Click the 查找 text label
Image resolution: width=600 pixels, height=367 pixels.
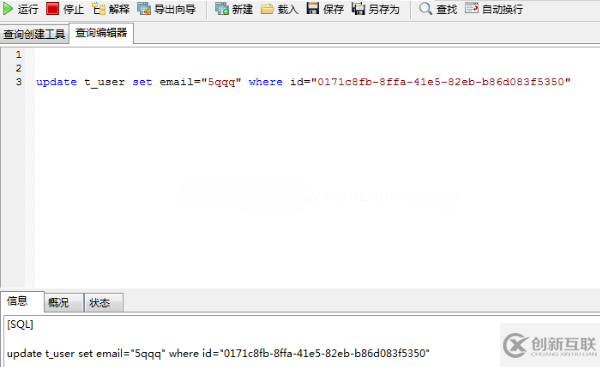(447, 9)
